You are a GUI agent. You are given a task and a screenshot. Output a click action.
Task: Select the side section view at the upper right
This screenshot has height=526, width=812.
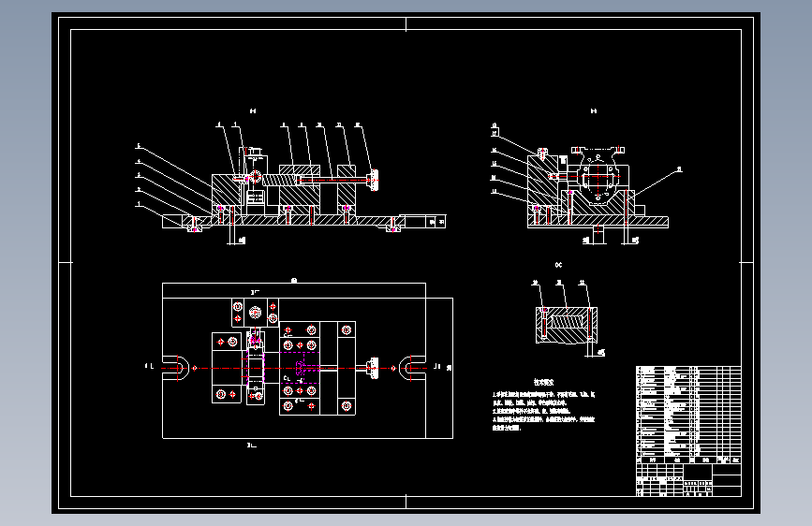pos(586,177)
